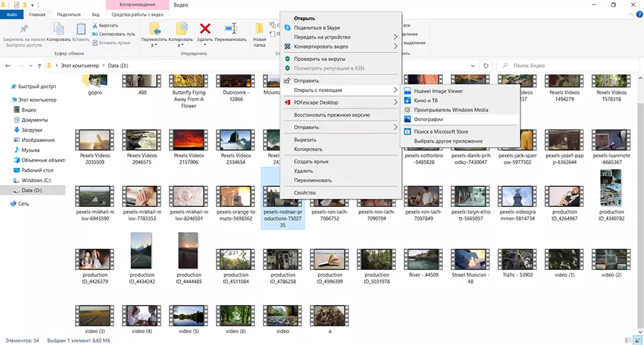Select Свойства in the context menu

pyautogui.click(x=305, y=192)
